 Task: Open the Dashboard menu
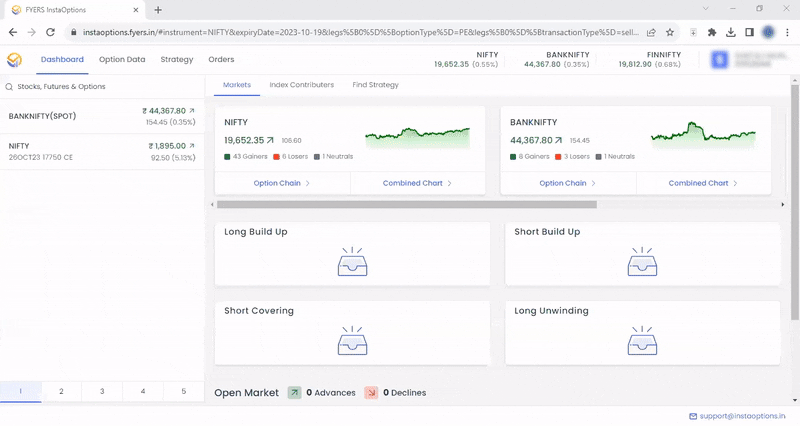(x=62, y=60)
